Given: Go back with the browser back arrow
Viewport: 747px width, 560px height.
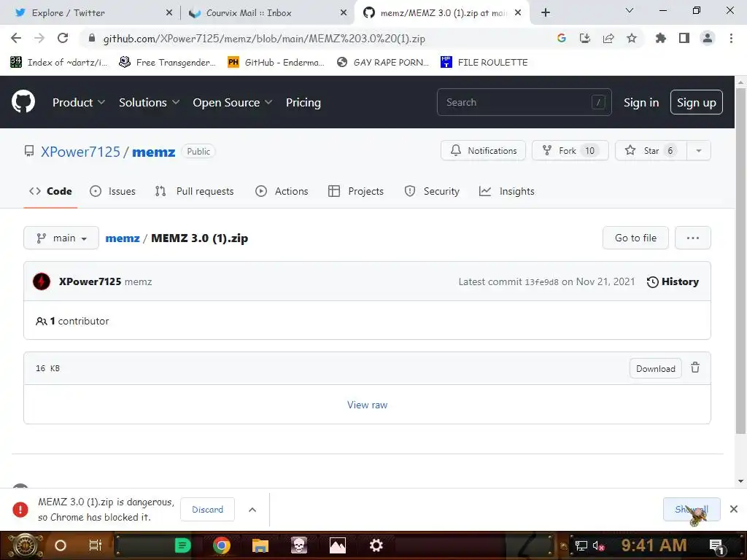Looking at the screenshot, I should click(x=16, y=38).
